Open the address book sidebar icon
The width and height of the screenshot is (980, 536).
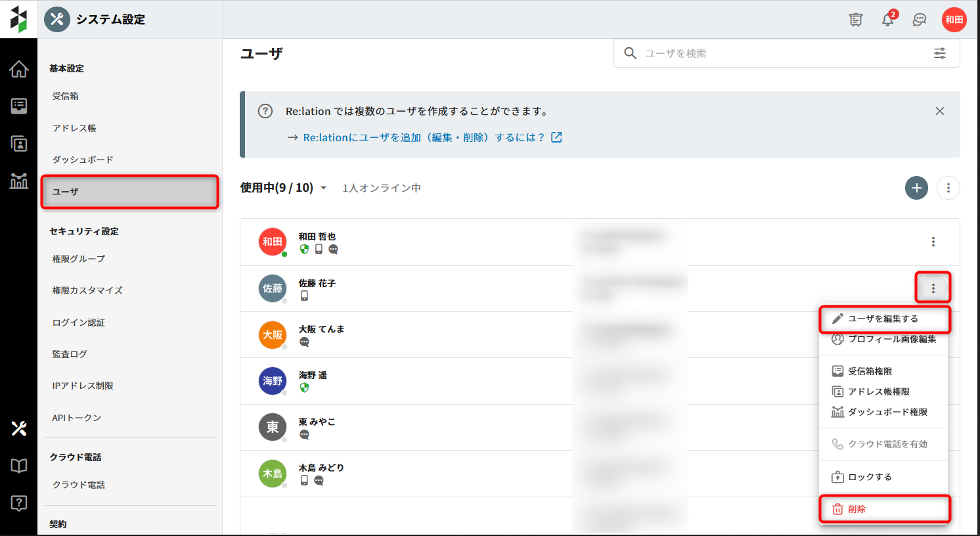(19, 143)
